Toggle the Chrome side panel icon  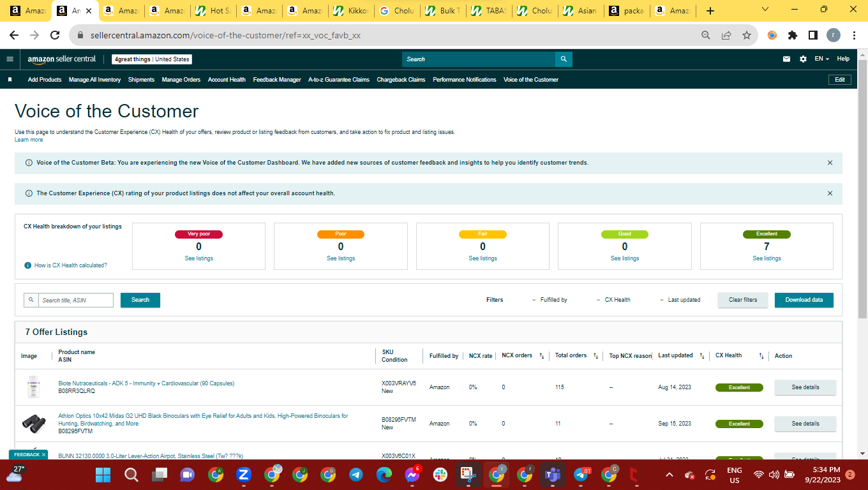[812, 35]
